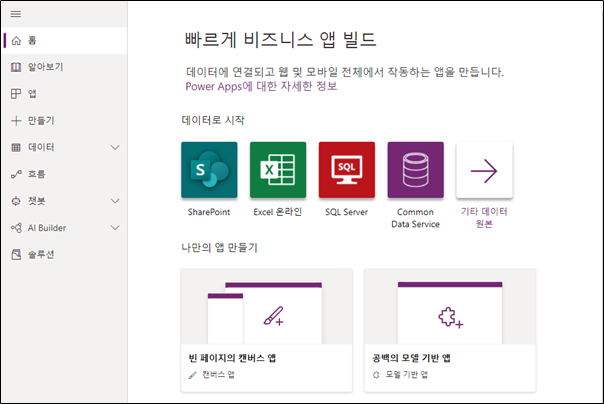
Task: Click the paintbrush icon on the canvas app card
Action: click(273, 316)
